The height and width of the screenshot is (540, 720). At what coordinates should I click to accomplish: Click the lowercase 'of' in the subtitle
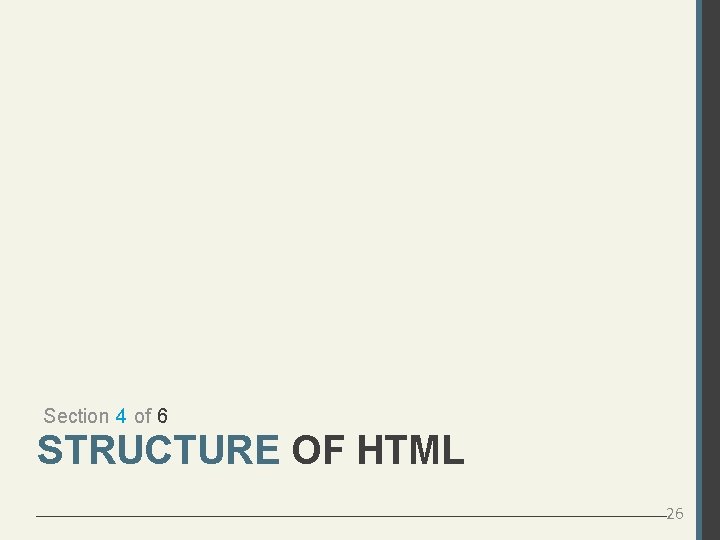142,416
